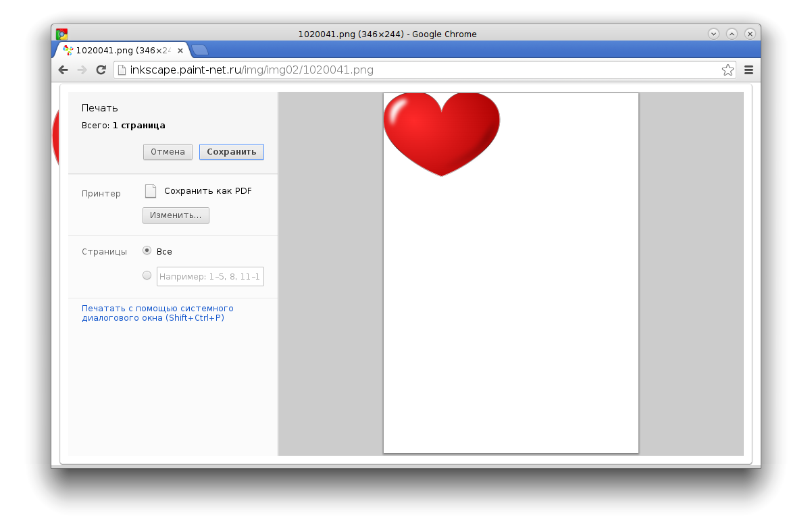The image size is (812, 526).
Task: Open a new tab
Action: 199,49
